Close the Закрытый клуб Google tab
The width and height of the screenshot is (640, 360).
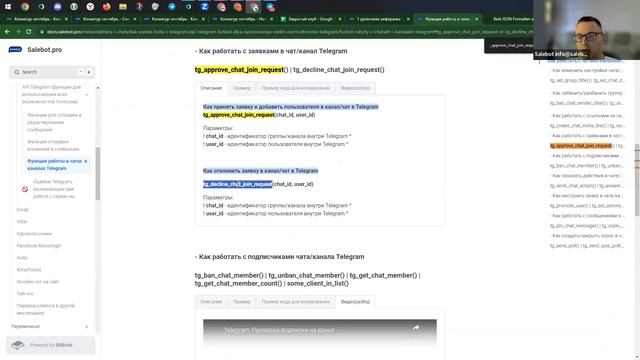(340, 19)
